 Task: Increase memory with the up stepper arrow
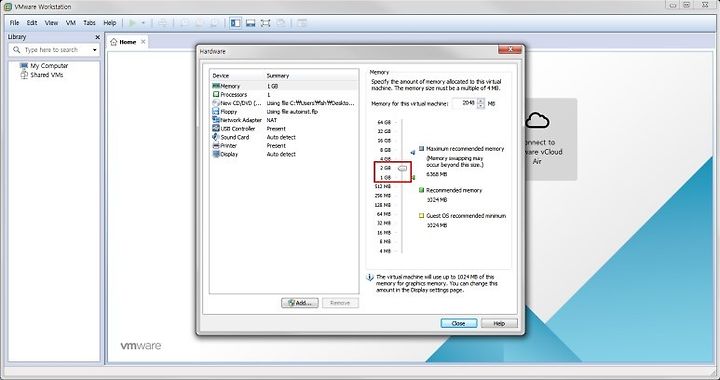pos(480,101)
